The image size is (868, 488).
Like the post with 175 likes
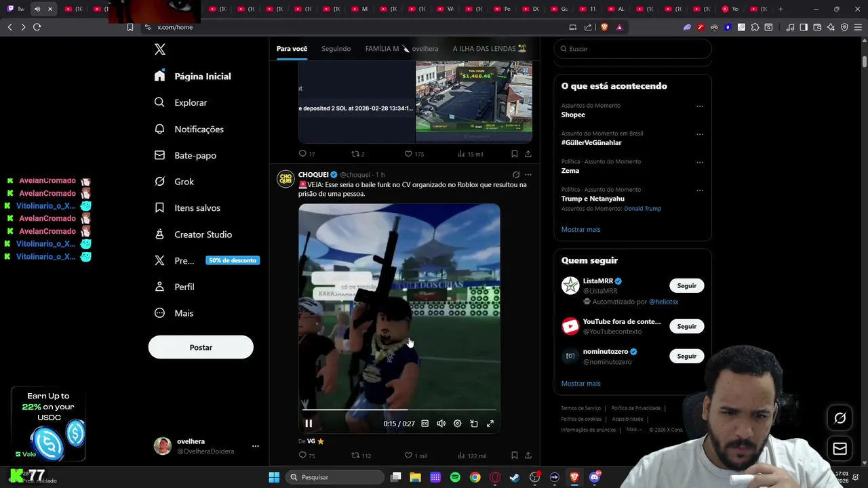(414, 154)
